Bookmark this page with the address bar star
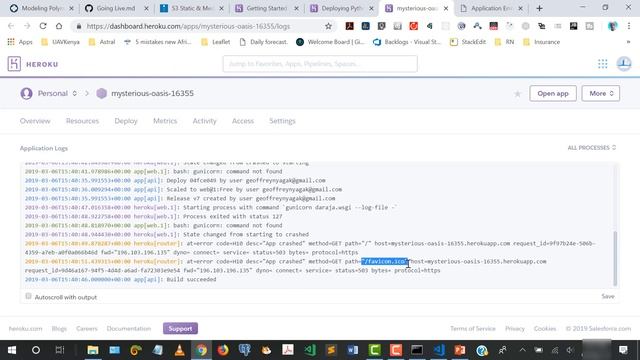 click(328, 26)
